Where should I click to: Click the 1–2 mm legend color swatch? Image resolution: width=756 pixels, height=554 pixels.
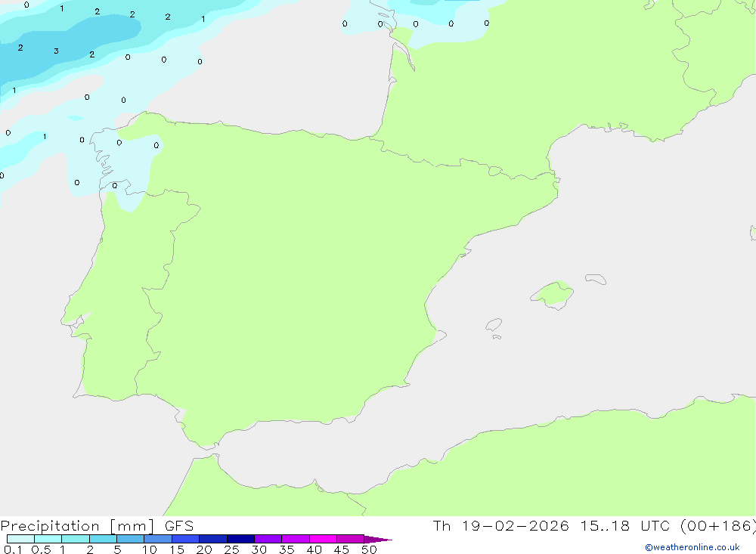click(x=75, y=539)
